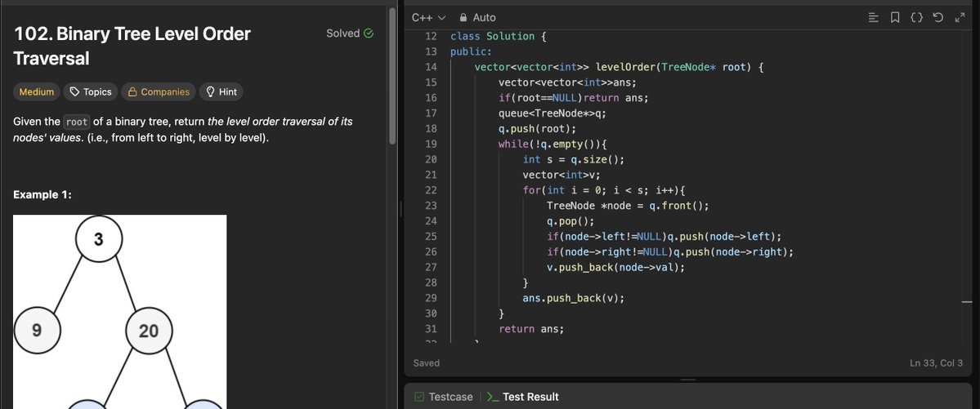Click the format code icon
Image resolution: width=980 pixels, height=409 pixels.
874,17
